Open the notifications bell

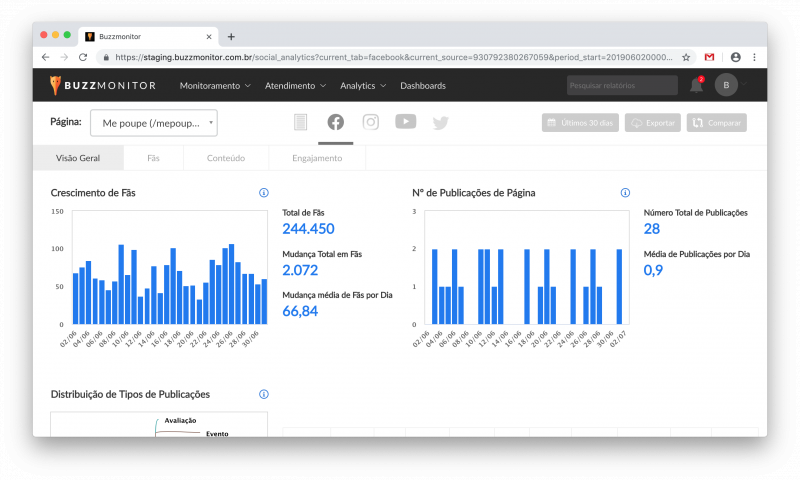coord(696,85)
